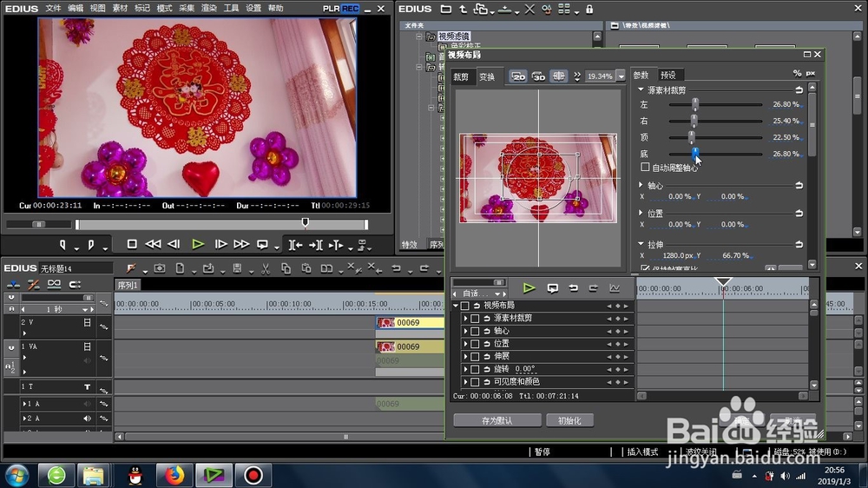Click the Copy icon in the timeline toolbar
The height and width of the screenshot is (488, 868).
[286, 268]
